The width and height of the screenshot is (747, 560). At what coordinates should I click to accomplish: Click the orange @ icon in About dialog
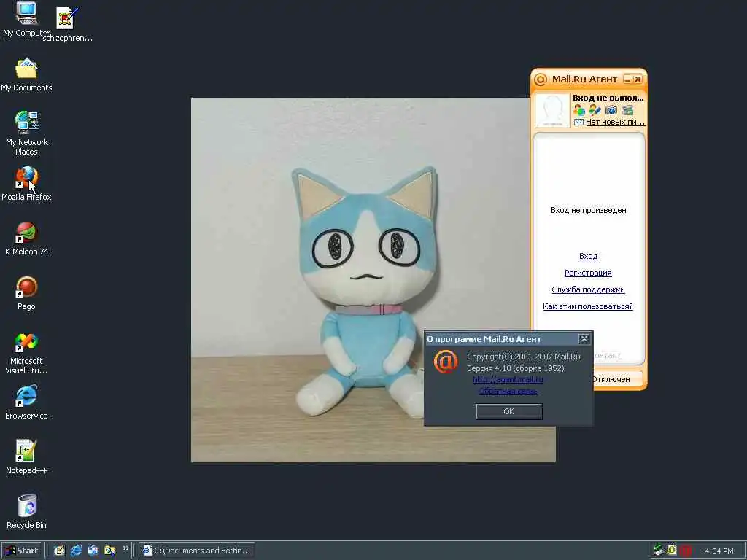[x=446, y=362]
